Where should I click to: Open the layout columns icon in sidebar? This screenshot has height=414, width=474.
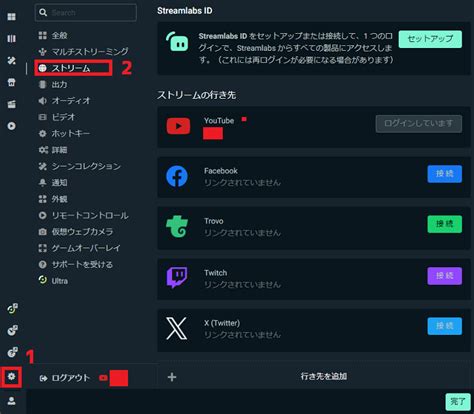pos(12,39)
